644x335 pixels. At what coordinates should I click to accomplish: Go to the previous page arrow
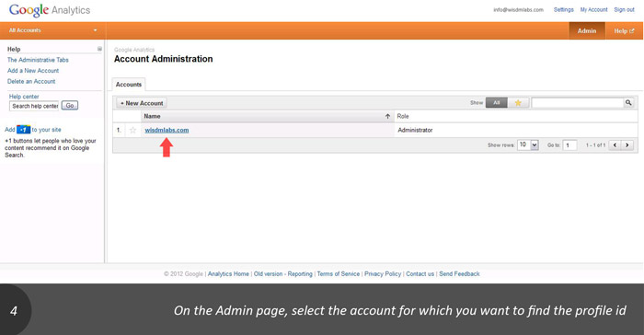tap(615, 145)
